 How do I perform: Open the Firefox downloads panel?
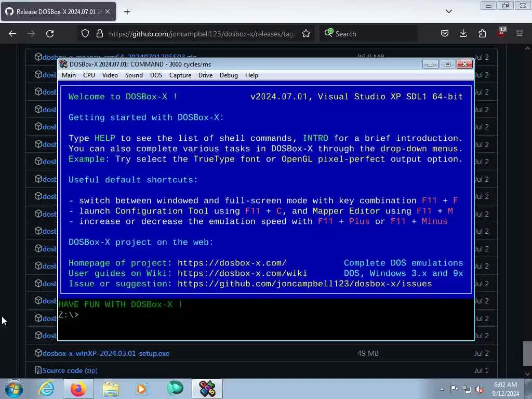click(x=463, y=34)
